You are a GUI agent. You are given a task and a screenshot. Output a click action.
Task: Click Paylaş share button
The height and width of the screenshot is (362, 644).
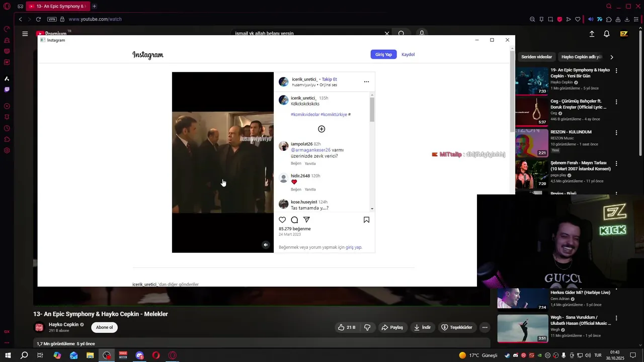pyautogui.click(x=392, y=327)
